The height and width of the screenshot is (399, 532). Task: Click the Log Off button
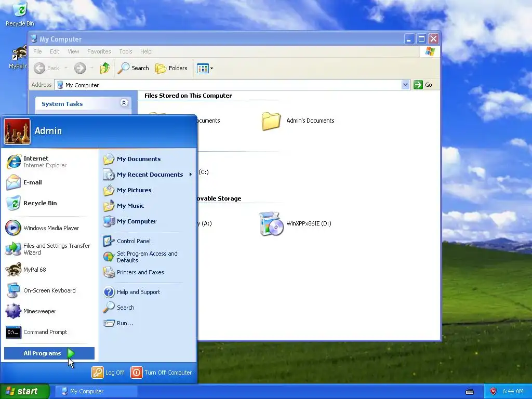[x=108, y=373]
